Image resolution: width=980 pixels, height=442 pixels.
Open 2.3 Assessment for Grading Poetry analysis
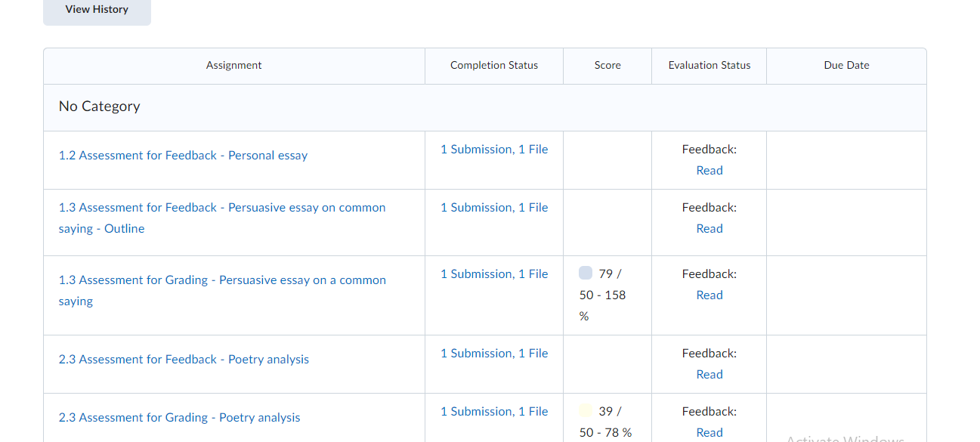(x=179, y=418)
